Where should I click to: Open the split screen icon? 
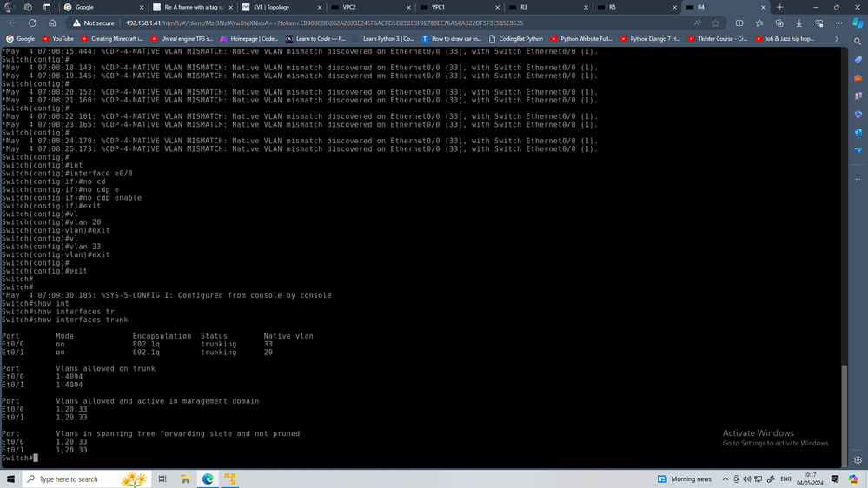739,23
